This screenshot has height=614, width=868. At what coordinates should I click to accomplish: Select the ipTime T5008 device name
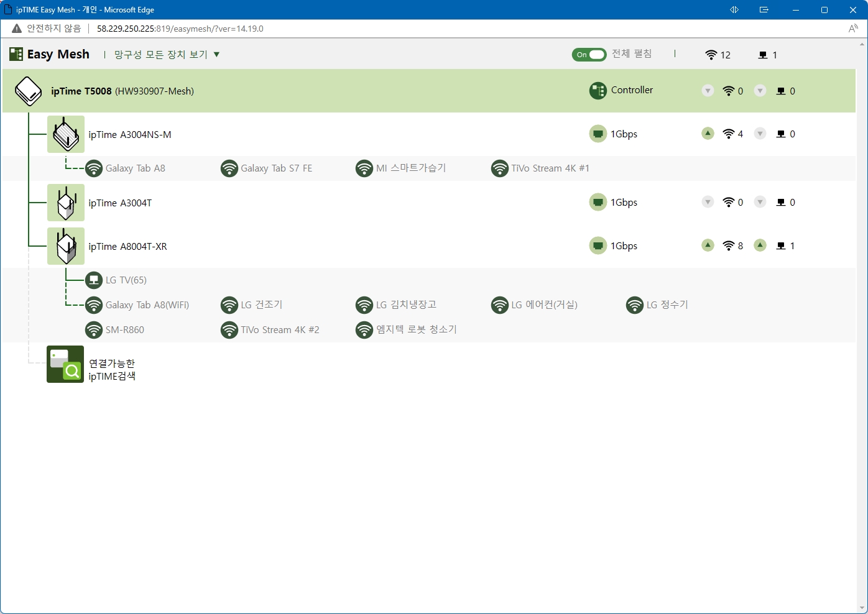(81, 91)
